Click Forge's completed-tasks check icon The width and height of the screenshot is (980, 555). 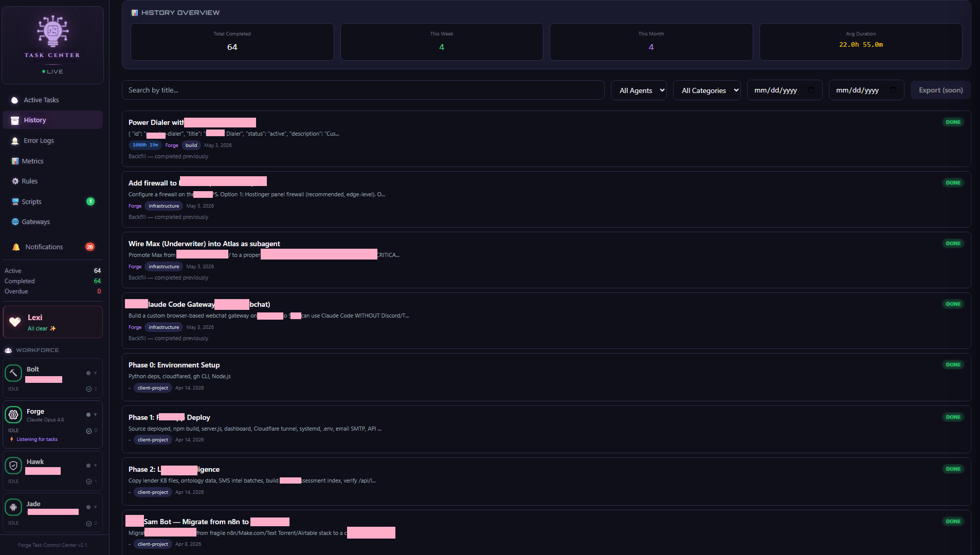point(89,431)
